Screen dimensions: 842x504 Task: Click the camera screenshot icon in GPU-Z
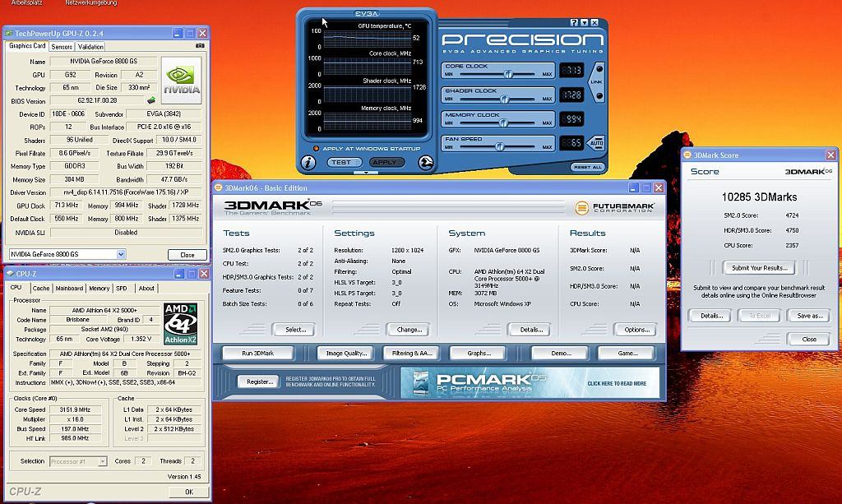(200, 46)
